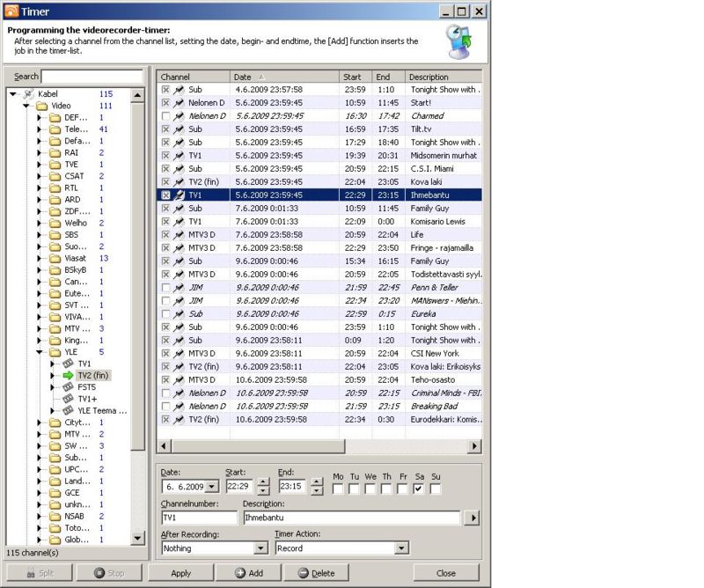This screenshot has height=588, width=704.
Task: Untick the Sa weekday checkbox
Action: click(x=419, y=489)
